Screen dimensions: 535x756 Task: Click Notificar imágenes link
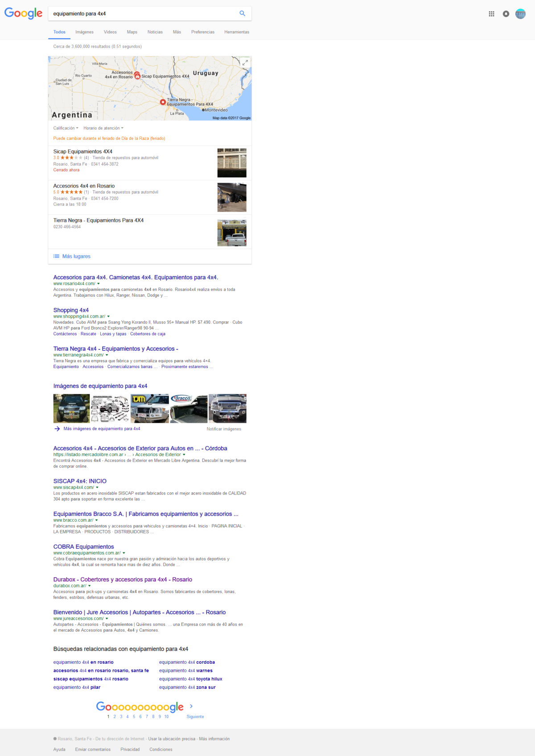point(224,429)
